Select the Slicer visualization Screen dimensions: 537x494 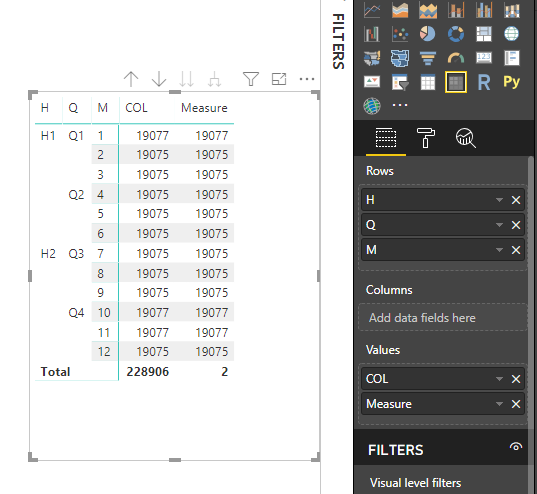400,82
